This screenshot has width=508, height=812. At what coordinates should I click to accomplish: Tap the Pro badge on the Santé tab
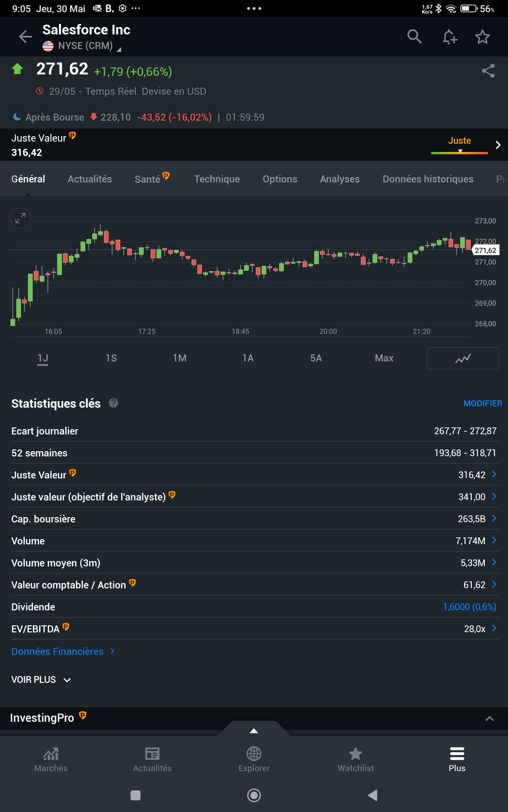[x=166, y=175]
